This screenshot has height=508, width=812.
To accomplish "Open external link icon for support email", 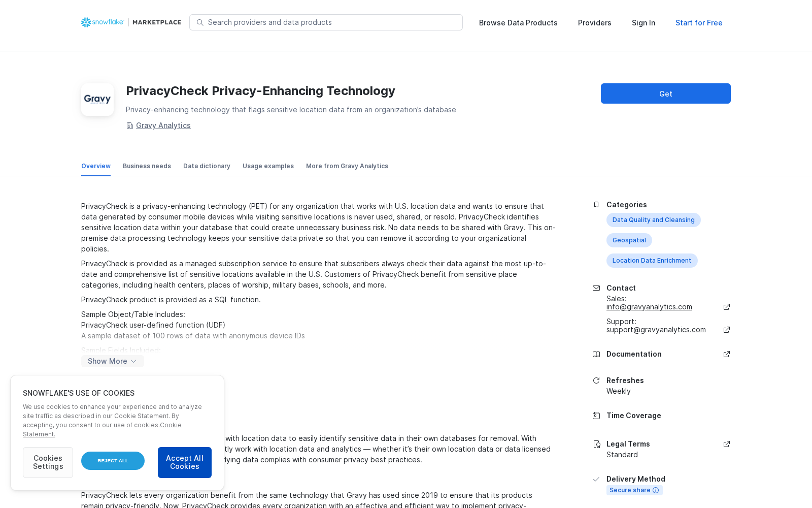I will pos(727,330).
